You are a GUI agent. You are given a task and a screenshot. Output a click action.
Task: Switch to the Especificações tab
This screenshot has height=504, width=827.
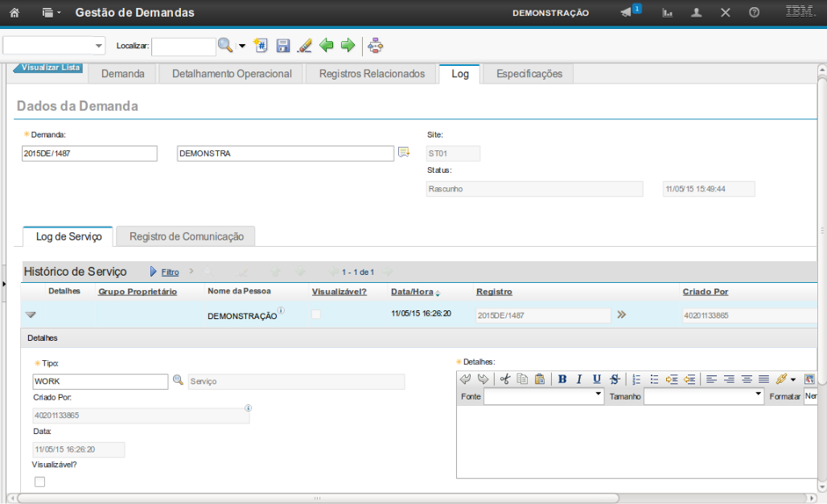pyautogui.click(x=529, y=74)
